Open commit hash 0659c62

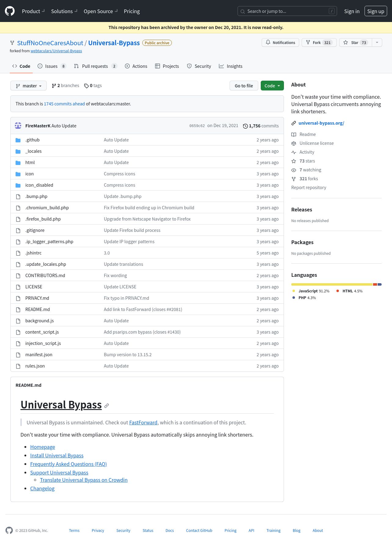click(x=197, y=126)
